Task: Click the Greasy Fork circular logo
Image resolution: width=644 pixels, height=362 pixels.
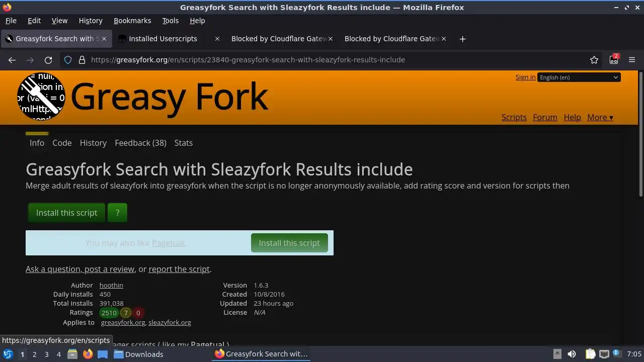Action: (41, 96)
